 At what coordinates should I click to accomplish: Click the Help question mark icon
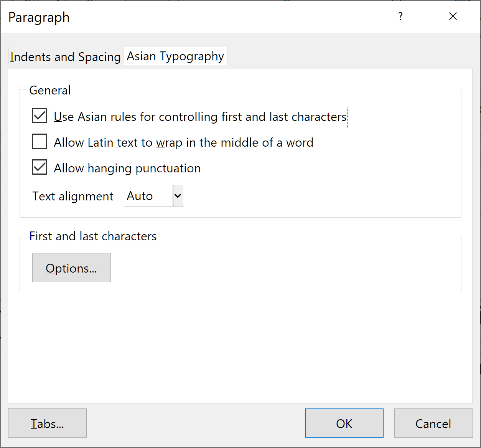[x=400, y=17]
